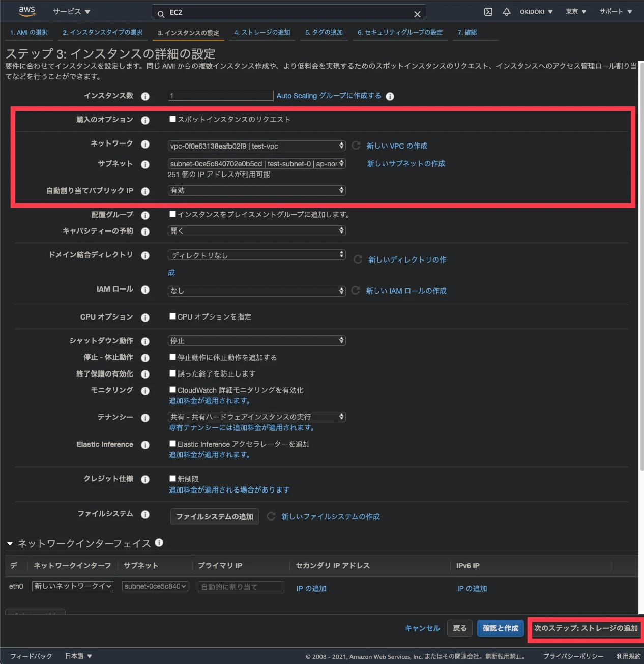Refresh the IAM role list
This screenshot has width=644, height=664.
(x=356, y=291)
